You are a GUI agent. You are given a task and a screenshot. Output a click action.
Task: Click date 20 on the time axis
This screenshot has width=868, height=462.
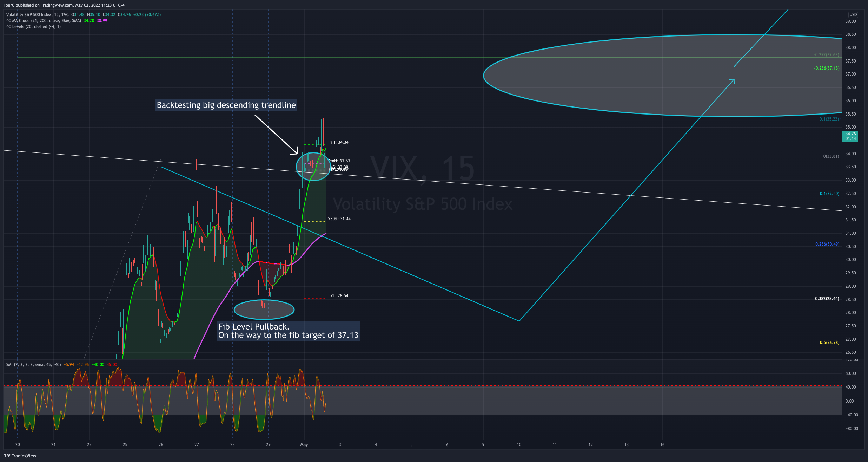pos(18,445)
